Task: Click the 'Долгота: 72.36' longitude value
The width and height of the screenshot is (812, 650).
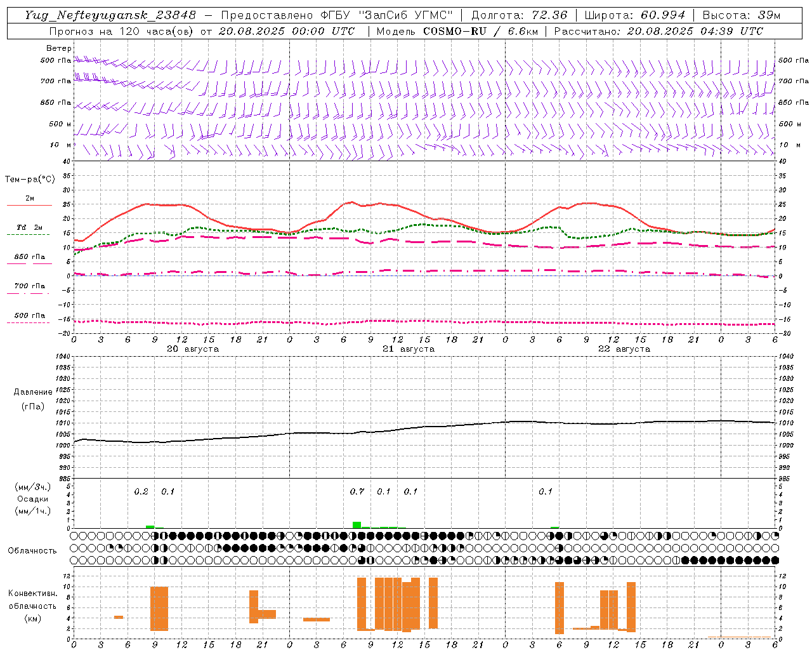Action: tap(519, 15)
